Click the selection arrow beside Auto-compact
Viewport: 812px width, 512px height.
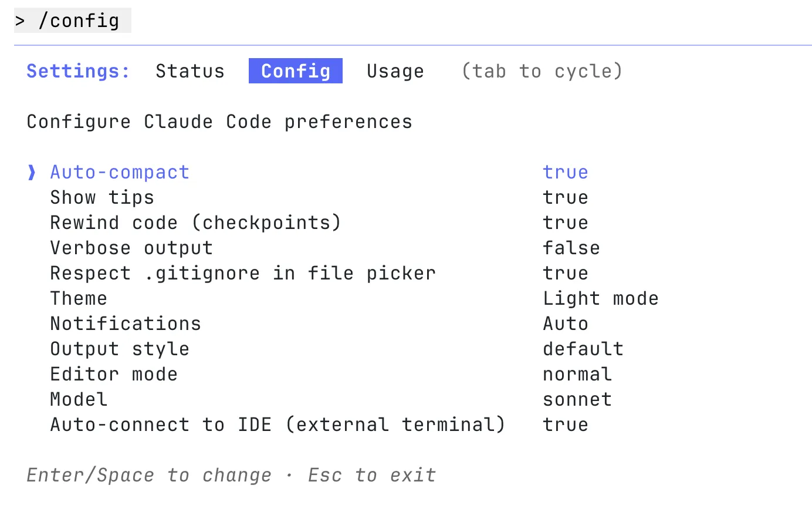(x=31, y=172)
